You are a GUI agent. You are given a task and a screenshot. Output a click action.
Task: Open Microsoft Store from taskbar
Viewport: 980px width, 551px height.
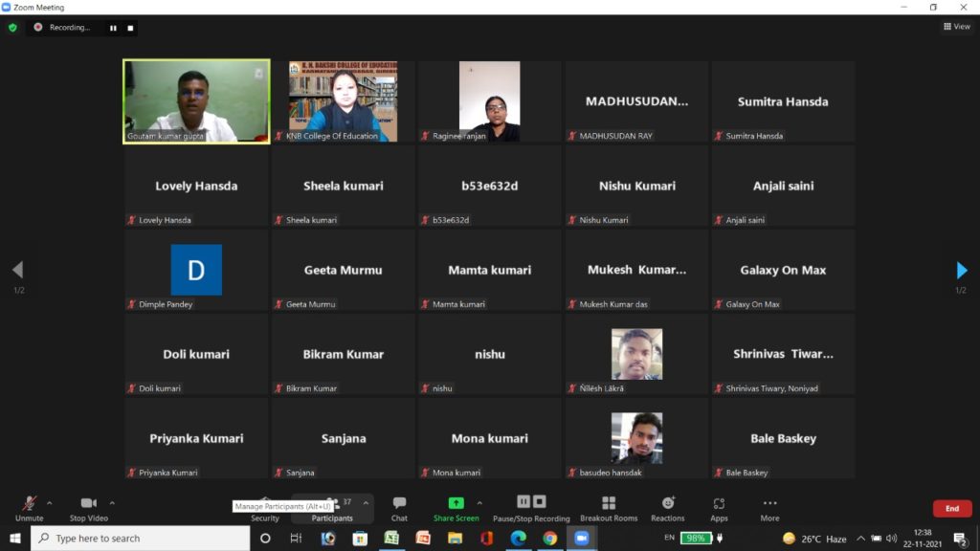(x=360, y=538)
